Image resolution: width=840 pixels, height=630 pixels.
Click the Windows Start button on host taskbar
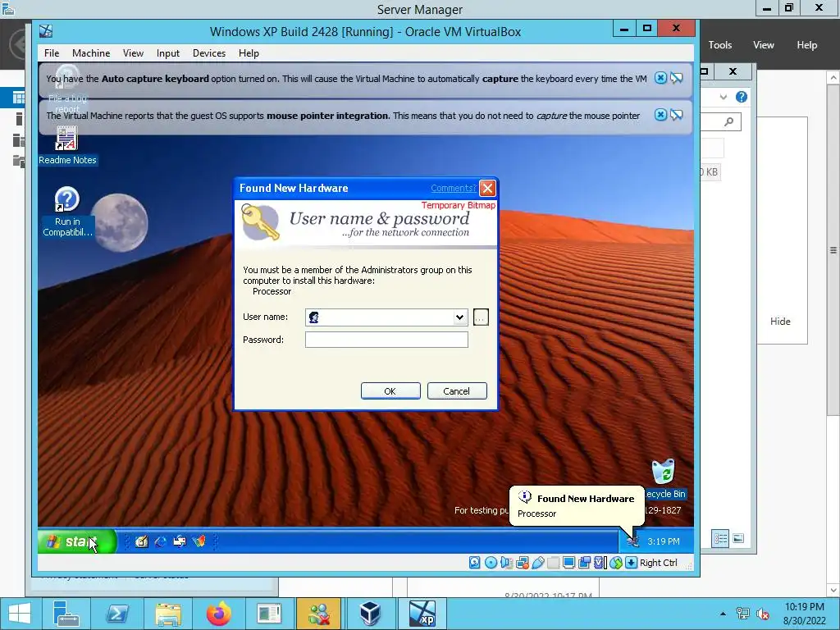[x=20, y=614]
